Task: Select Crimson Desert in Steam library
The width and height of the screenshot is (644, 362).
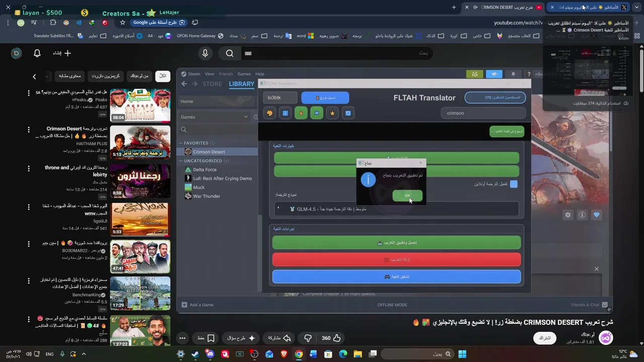Action: coord(218,152)
